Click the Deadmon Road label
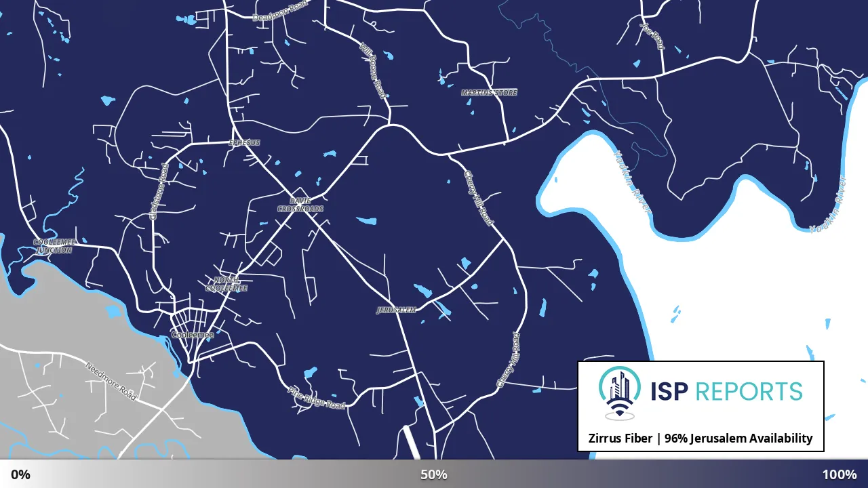The height and width of the screenshot is (488, 868). point(279,11)
